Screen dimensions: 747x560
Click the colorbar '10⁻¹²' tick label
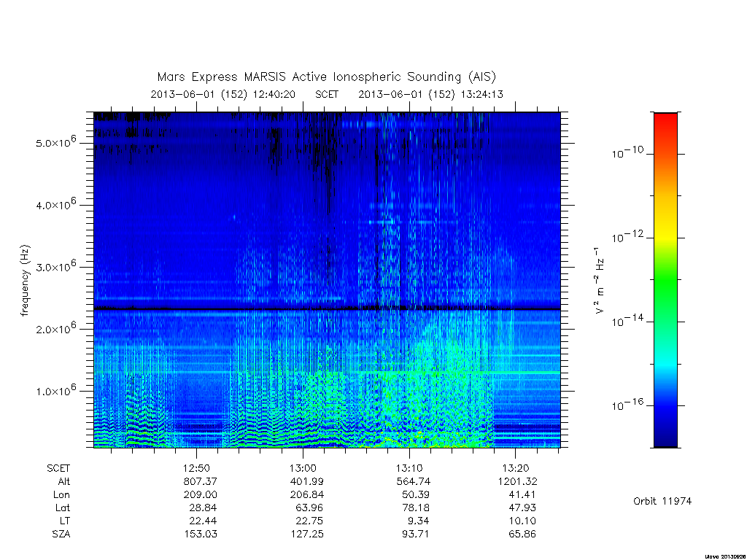click(x=627, y=237)
